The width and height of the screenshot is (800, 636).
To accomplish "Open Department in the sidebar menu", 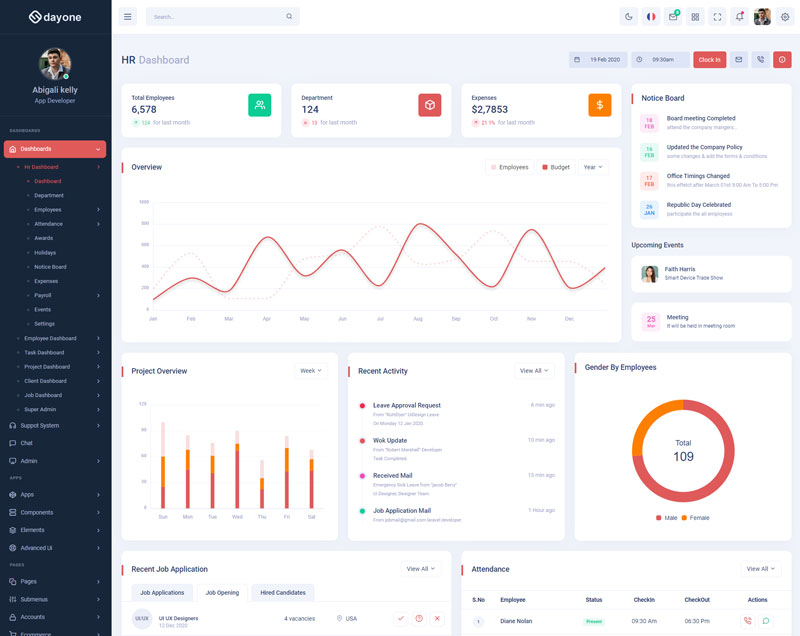I will coord(49,196).
